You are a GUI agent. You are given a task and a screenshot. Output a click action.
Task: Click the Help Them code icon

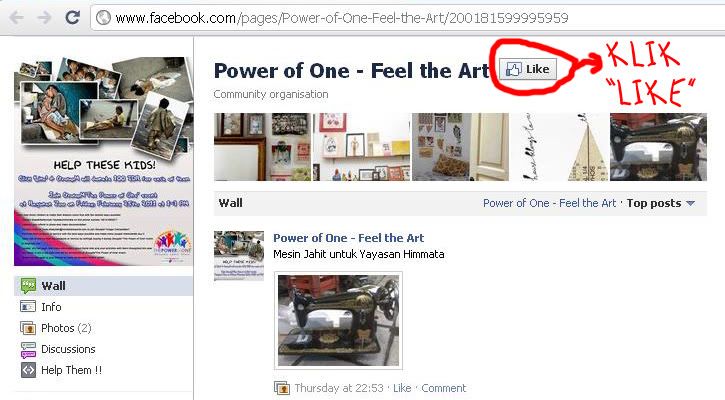pyautogui.click(x=28, y=370)
